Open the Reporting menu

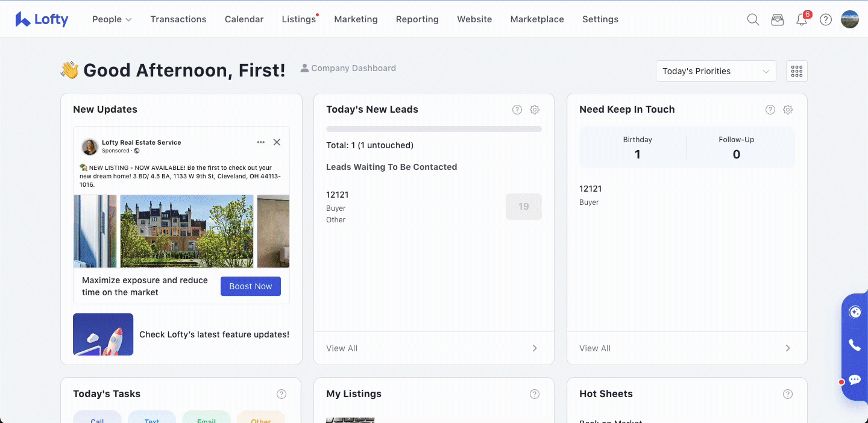click(417, 19)
